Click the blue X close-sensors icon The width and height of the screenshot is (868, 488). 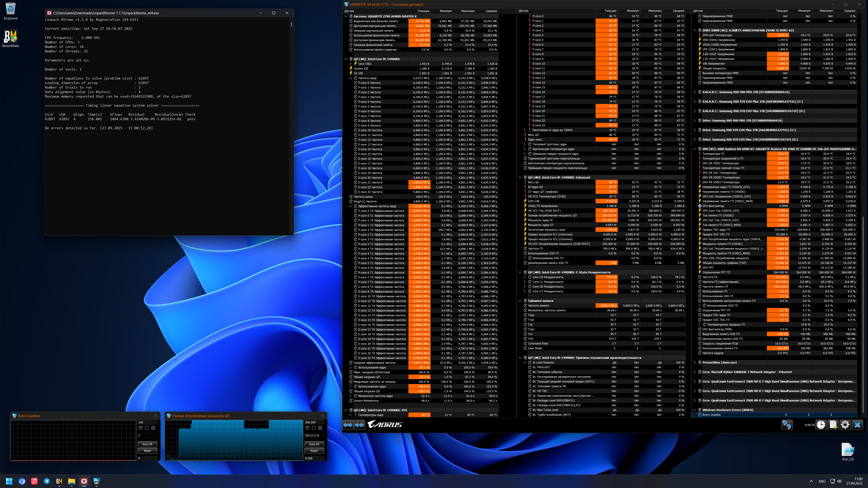[x=858, y=425]
